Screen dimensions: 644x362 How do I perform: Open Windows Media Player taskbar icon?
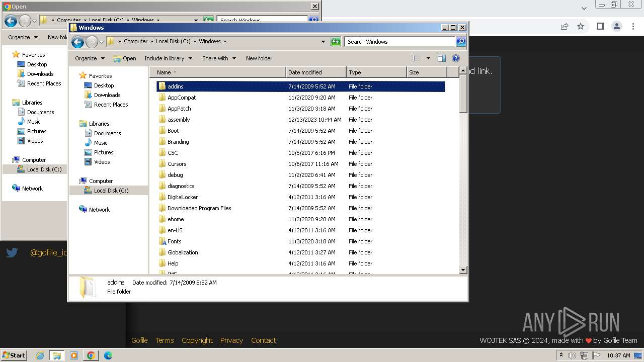[x=74, y=355]
